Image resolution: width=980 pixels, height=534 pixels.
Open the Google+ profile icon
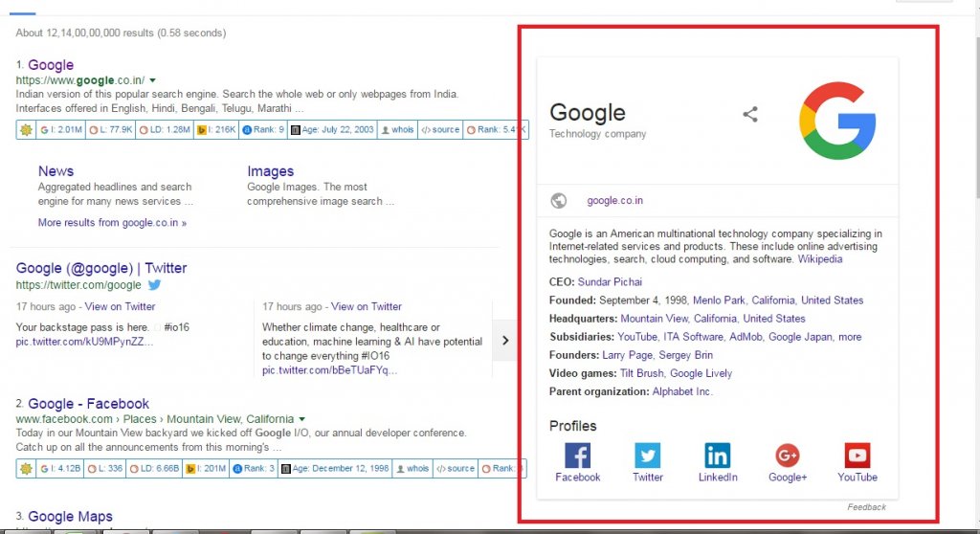tap(788, 456)
